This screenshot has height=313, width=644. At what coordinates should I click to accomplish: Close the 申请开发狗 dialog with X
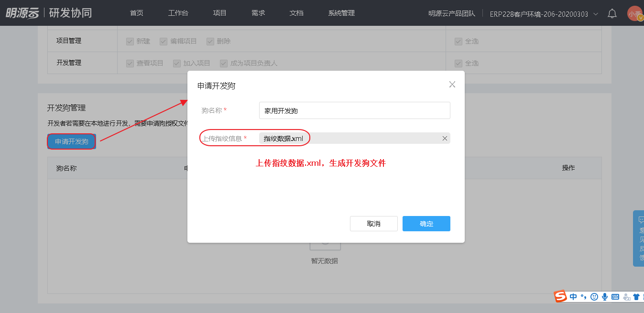click(452, 85)
